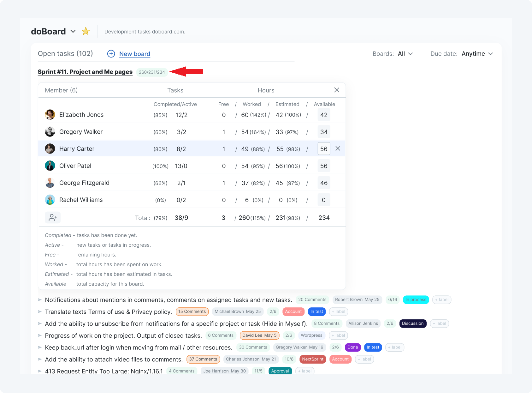The height and width of the screenshot is (393, 532).
Task: Click the plus circle New board icon
Action: (111, 54)
